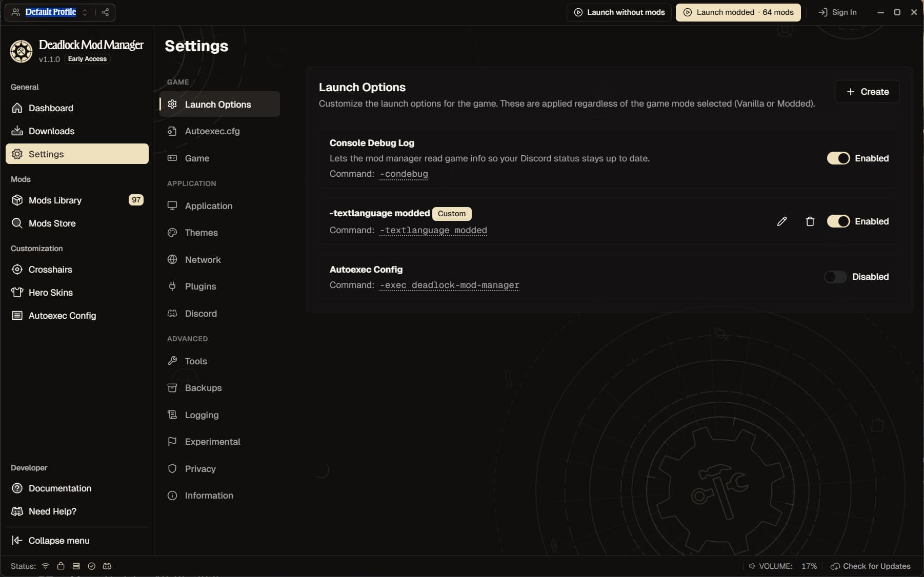Open Dashboard from the sidebar
The image size is (924, 577).
pos(77,108)
